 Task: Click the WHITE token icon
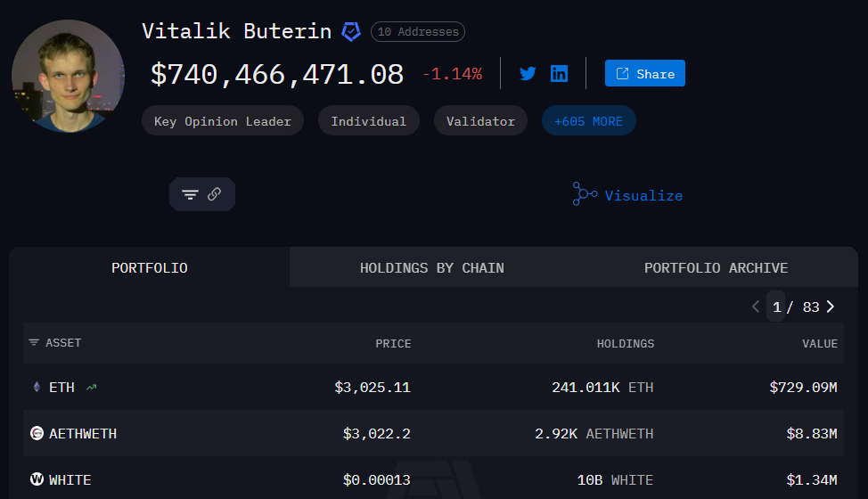click(37, 480)
